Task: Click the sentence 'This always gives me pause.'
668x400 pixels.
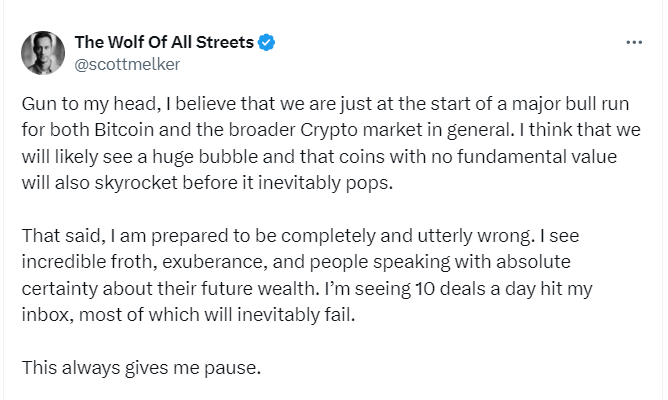Action: tap(141, 368)
